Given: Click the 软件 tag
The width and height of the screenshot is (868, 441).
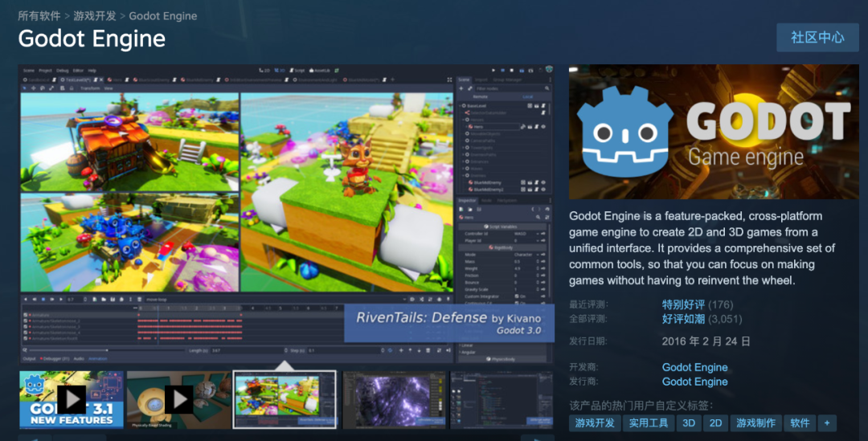Looking at the screenshot, I should (x=800, y=423).
